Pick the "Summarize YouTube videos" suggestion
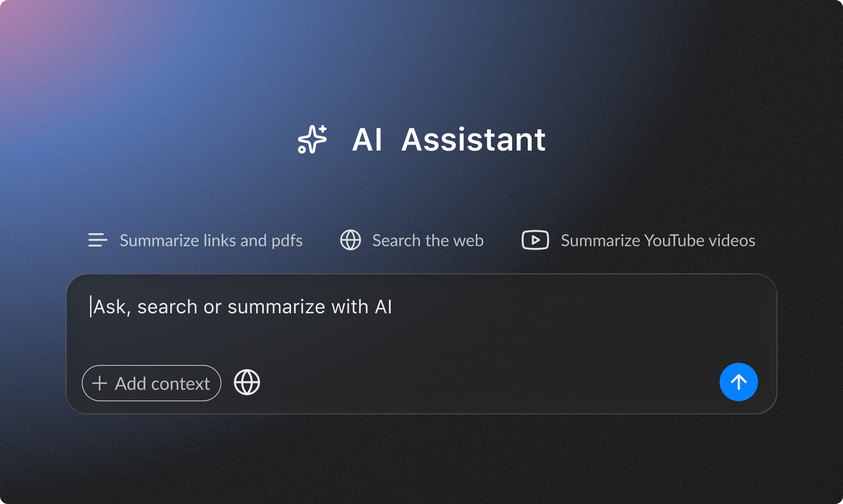 658,240
